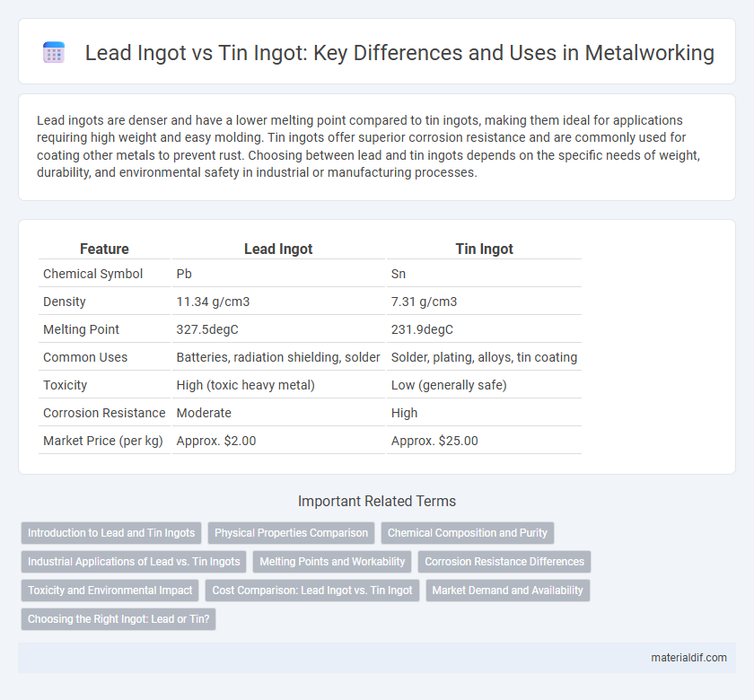The width and height of the screenshot is (754, 700).
Task: Open the Market Demand and Availability tag
Action: coord(508,591)
